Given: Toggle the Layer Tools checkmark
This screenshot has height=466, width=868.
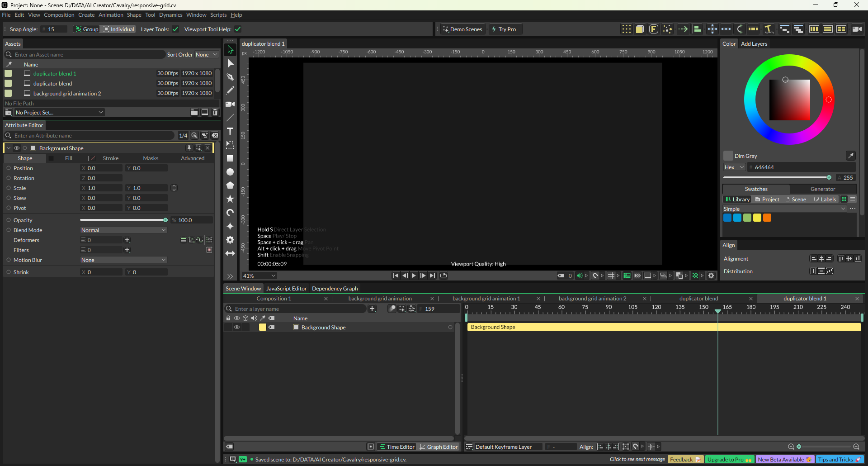Looking at the screenshot, I should pos(175,29).
